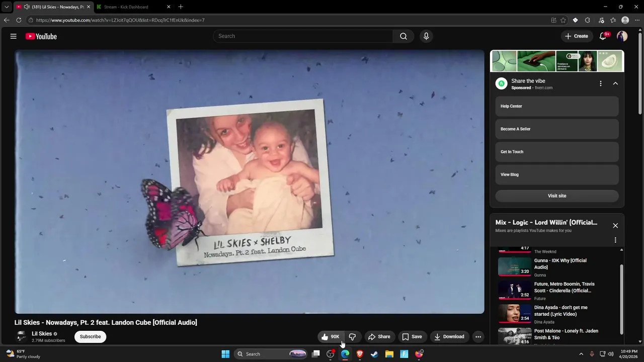Save the video to a playlist

[x=412, y=337]
